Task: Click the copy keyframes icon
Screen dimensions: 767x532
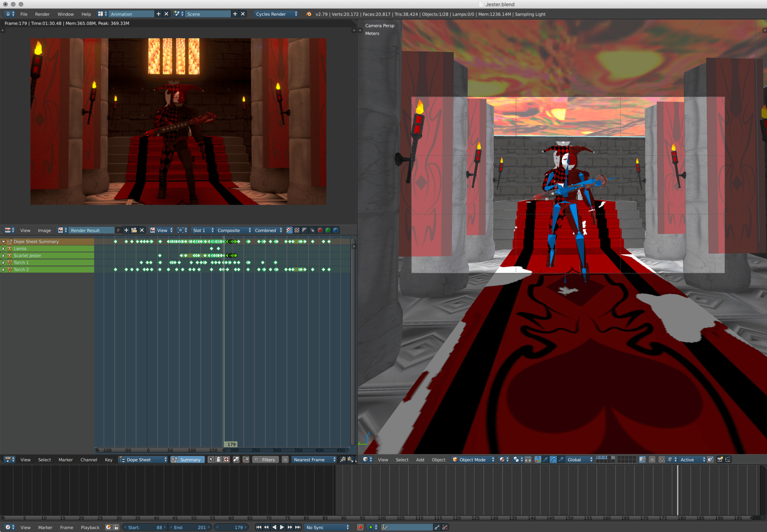Action: (343, 460)
